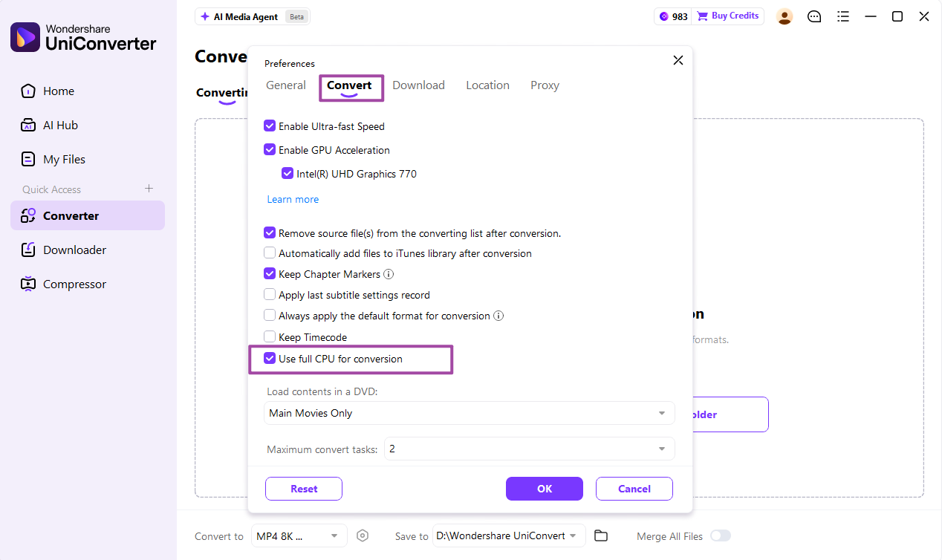The width and height of the screenshot is (942, 560).
Task: Browse the save folder icon
Action: click(x=601, y=535)
